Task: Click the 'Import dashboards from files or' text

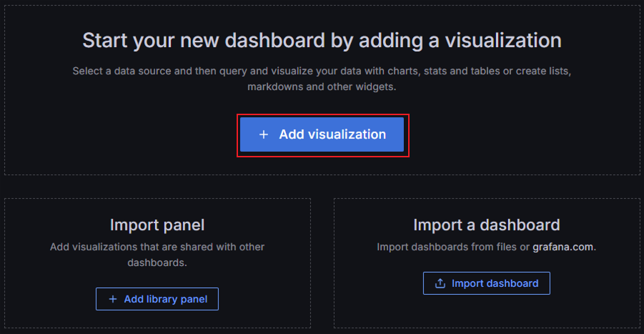Action: tap(453, 247)
